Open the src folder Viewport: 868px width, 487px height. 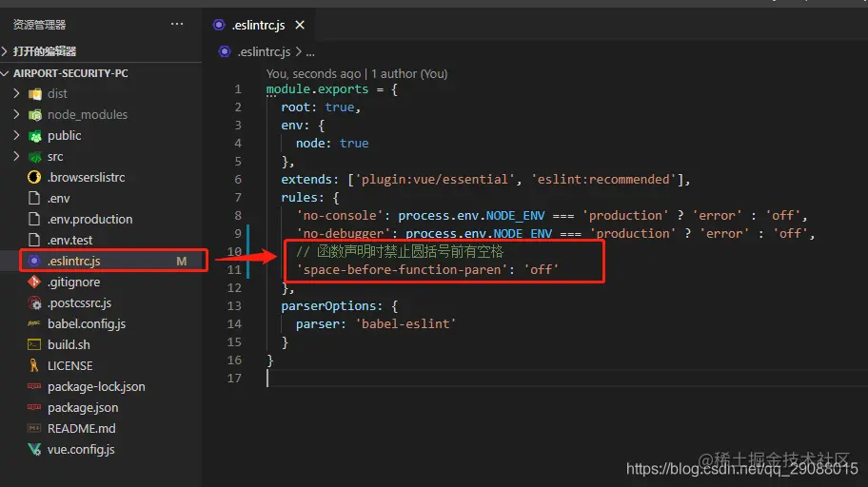(x=55, y=157)
